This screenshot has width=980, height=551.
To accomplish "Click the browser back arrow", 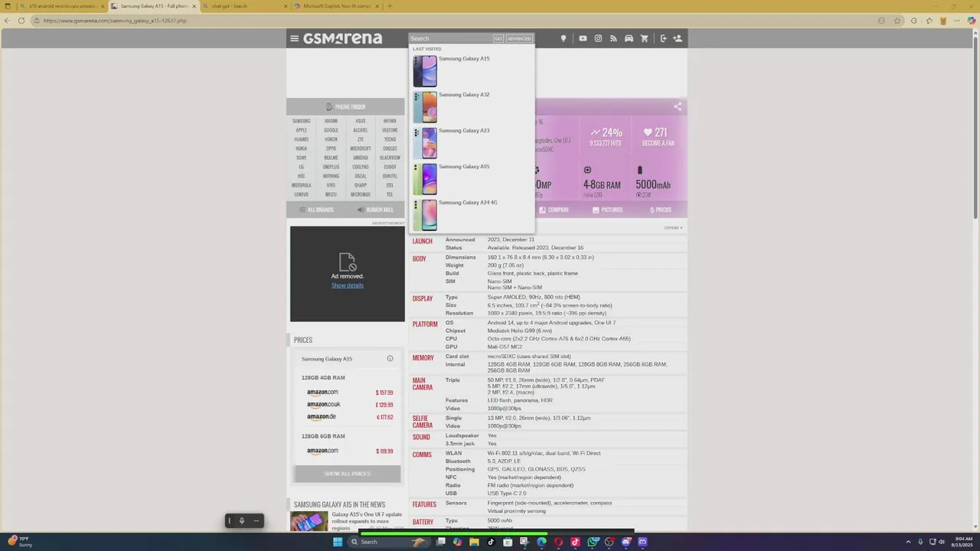I will click(x=8, y=21).
